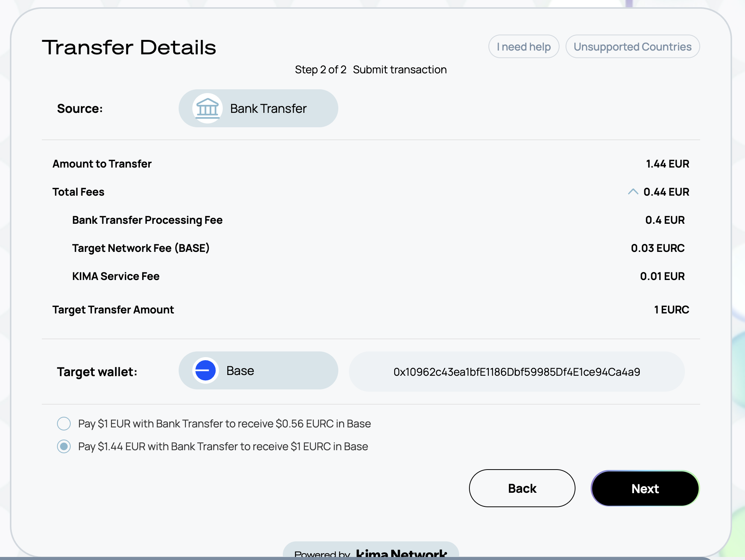The image size is (745, 560).
Task: Open I need help link
Action: 523,47
